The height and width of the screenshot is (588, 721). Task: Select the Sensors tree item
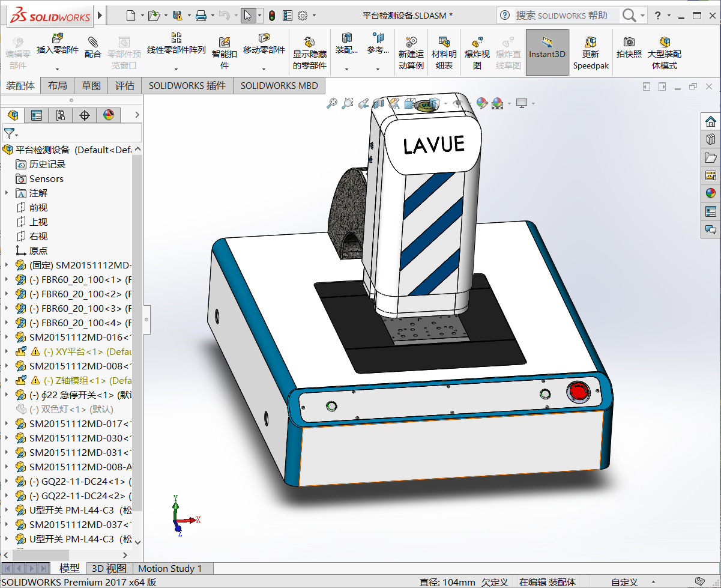(x=46, y=178)
